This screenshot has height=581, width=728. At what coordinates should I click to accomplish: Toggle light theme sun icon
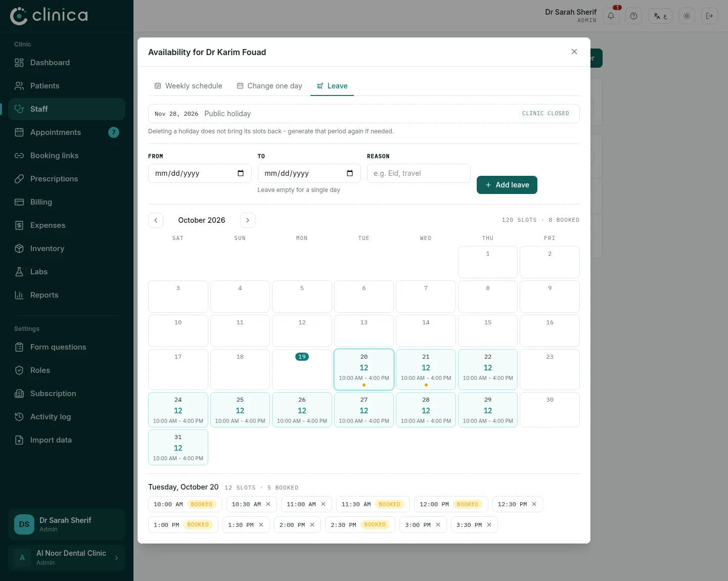click(687, 16)
